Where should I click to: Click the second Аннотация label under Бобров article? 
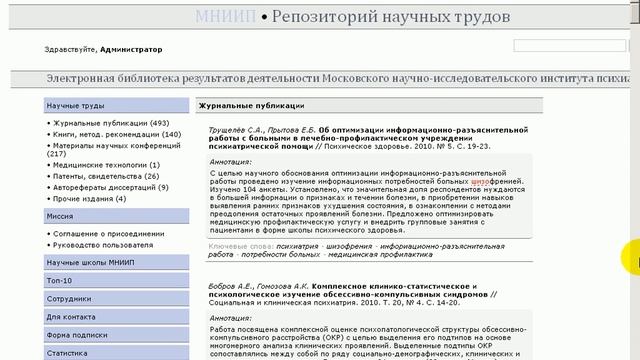[231, 318]
